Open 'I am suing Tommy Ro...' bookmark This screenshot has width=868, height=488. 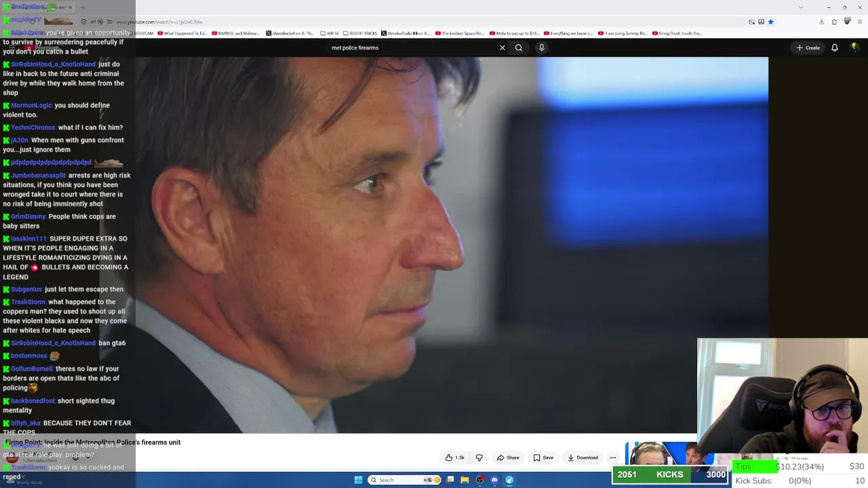[x=623, y=33]
